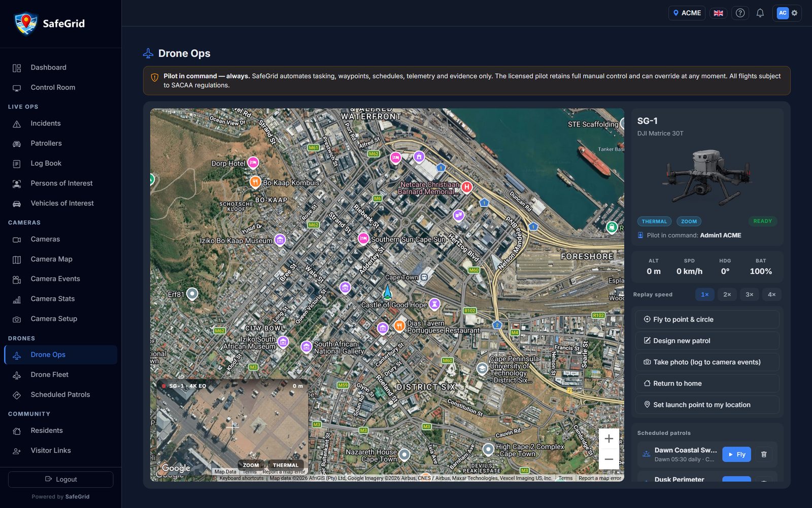Click the THERMAL badge under drone image
Viewport: 812px width, 508px height.
pos(654,221)
